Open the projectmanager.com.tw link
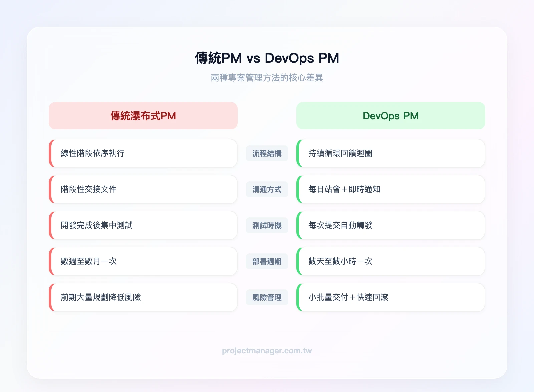Screen dimensions: 534x392 tap(267, 351)
